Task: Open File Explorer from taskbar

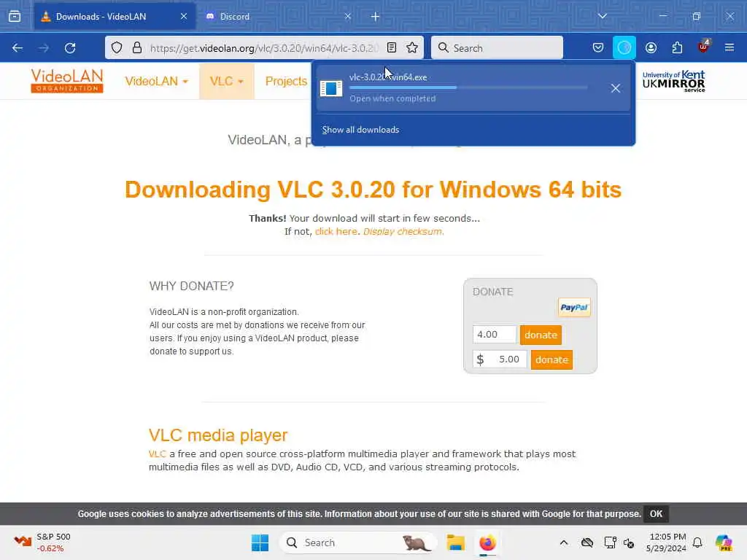Action: (455, 542)
